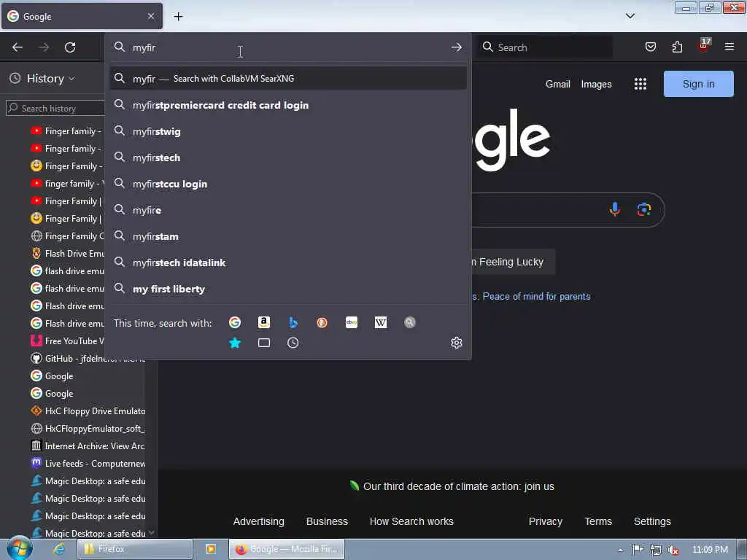Screen dimensions: 747x560
Task: Open Peace of mind for parents link
Action: (536, 296)
